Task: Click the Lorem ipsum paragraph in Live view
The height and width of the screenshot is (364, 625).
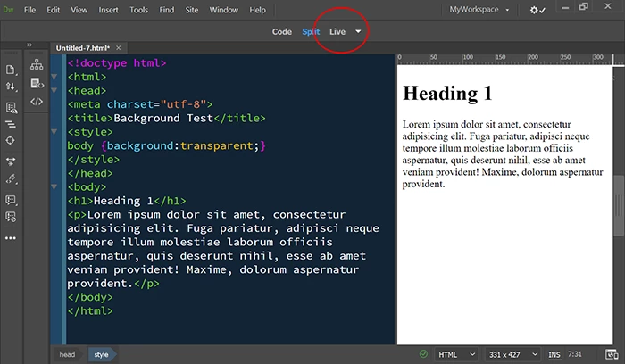Action: click(503, 154)
